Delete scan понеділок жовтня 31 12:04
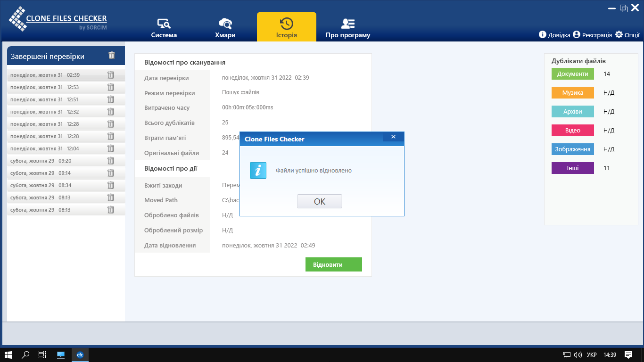Viewport: 644px width, 362px height. 111,148
